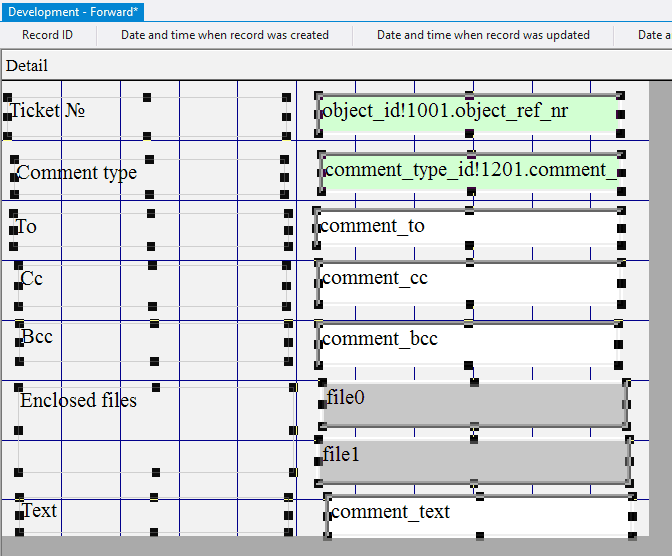Viewport: 672px width, 556px height.
Task: Select the 'Development - Forward*' tab
Action: point(74,11)
